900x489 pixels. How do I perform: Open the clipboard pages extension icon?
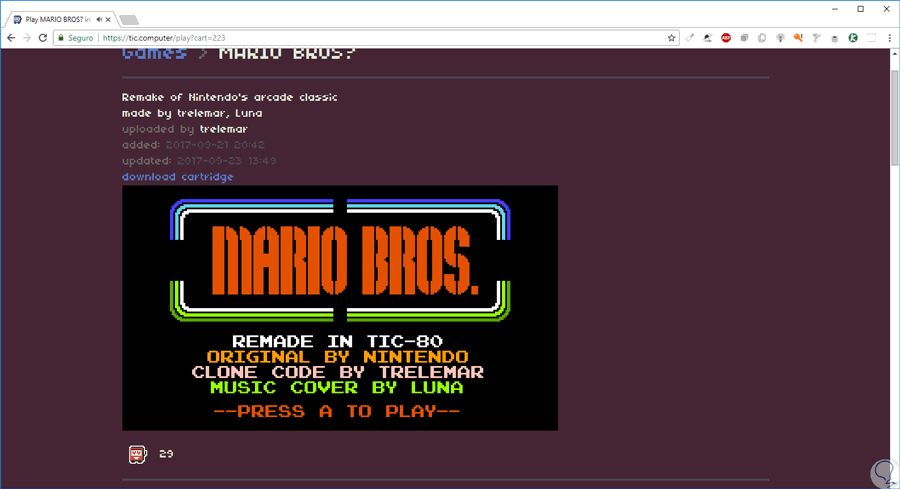tap(762, 38)
